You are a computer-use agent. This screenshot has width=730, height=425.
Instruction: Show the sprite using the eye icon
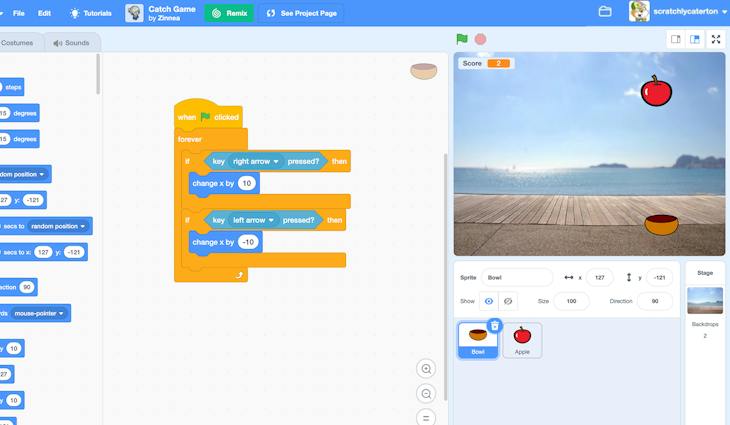pos(489,301)
